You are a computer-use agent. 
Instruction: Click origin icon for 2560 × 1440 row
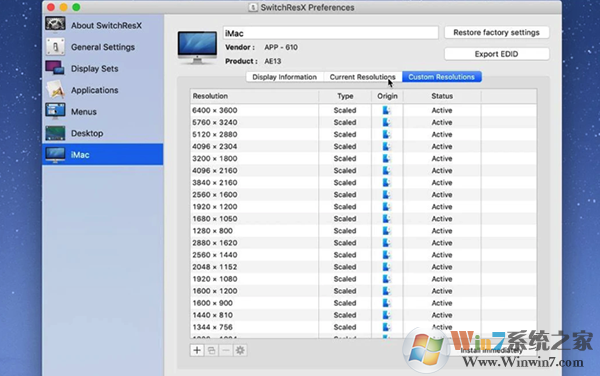click(x=386, y=255)
